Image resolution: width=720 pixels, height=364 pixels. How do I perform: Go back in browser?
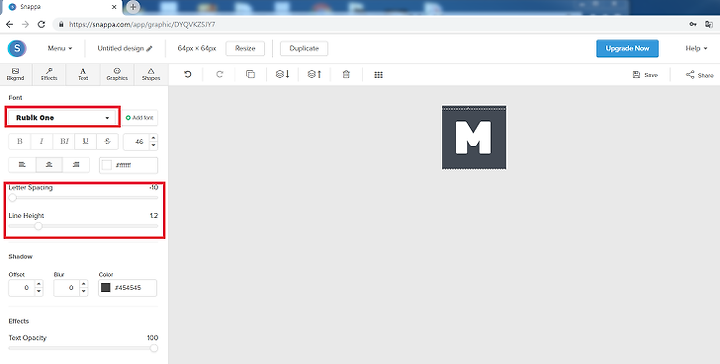(x=10, y=24)
